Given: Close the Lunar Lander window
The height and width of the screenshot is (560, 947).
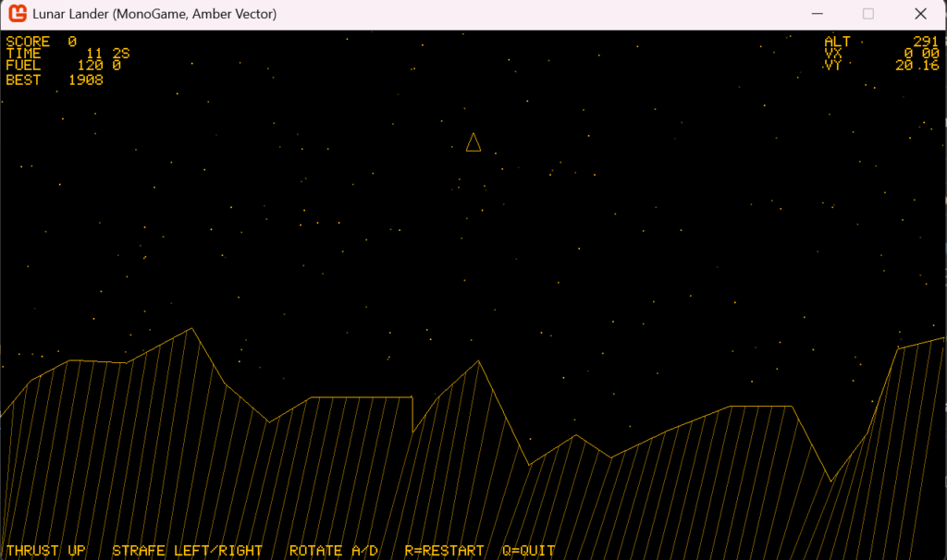Looking at the screenshot, I should coord(920,14).
